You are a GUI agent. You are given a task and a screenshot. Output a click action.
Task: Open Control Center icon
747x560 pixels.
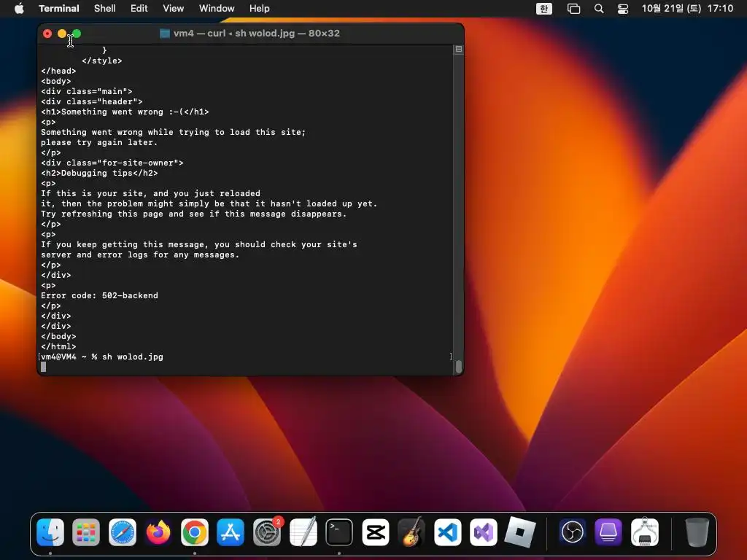(623, 9)
